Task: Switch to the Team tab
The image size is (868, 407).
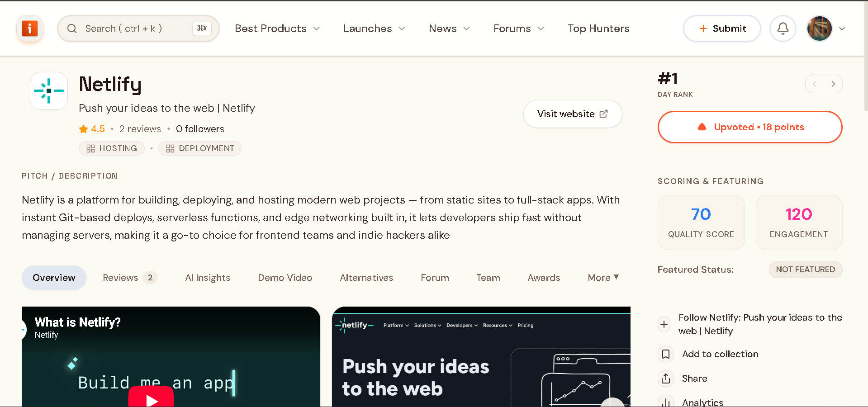Action: coord(488,278)
